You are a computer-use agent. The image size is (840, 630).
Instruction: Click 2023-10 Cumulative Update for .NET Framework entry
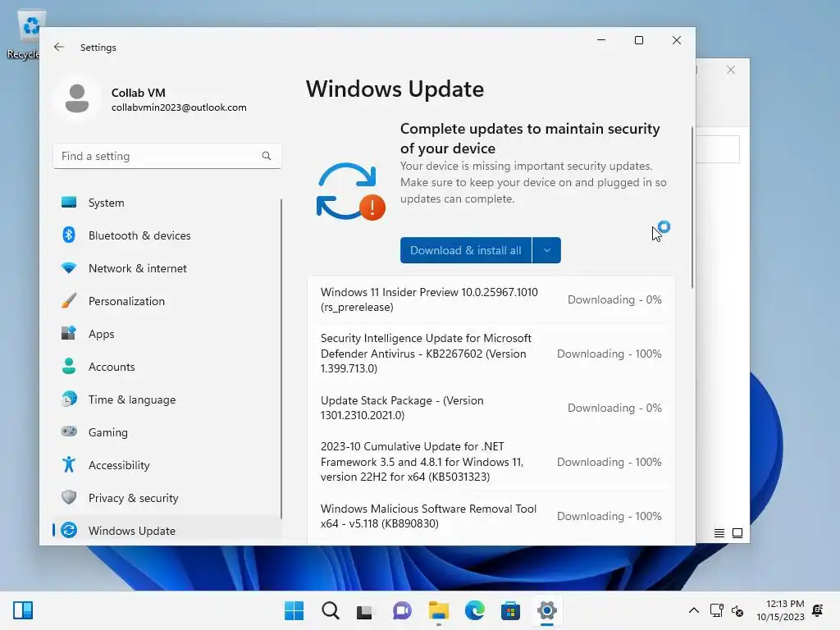(491, 462)
